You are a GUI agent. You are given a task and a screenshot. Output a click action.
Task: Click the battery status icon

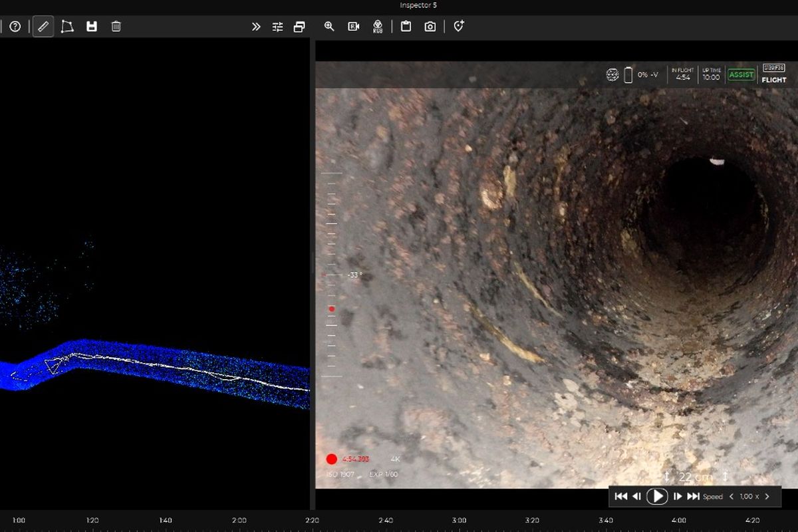pyautogui.click(x=628, y=75)
